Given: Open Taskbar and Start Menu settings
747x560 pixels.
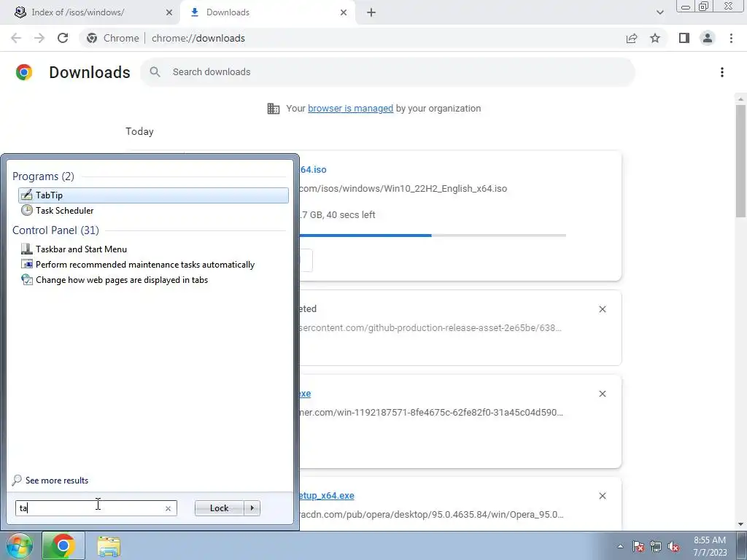Looking at the screenshot, I should tap(81, 249).
